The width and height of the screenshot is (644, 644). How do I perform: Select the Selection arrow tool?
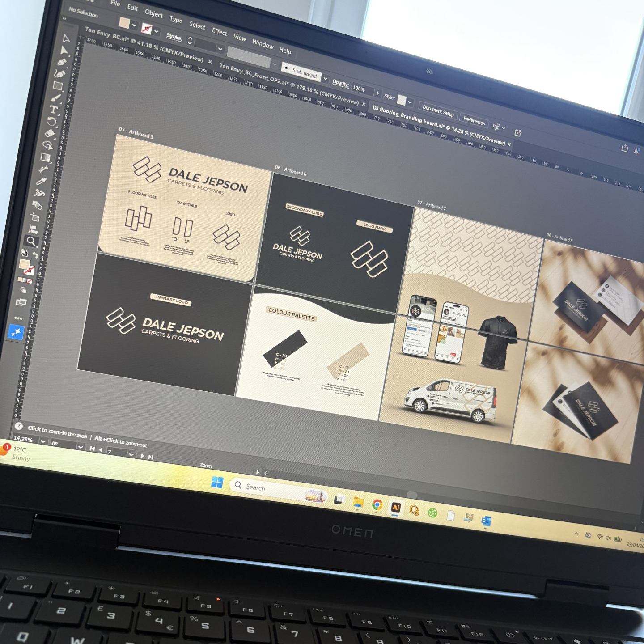click(x=66, y=38)
